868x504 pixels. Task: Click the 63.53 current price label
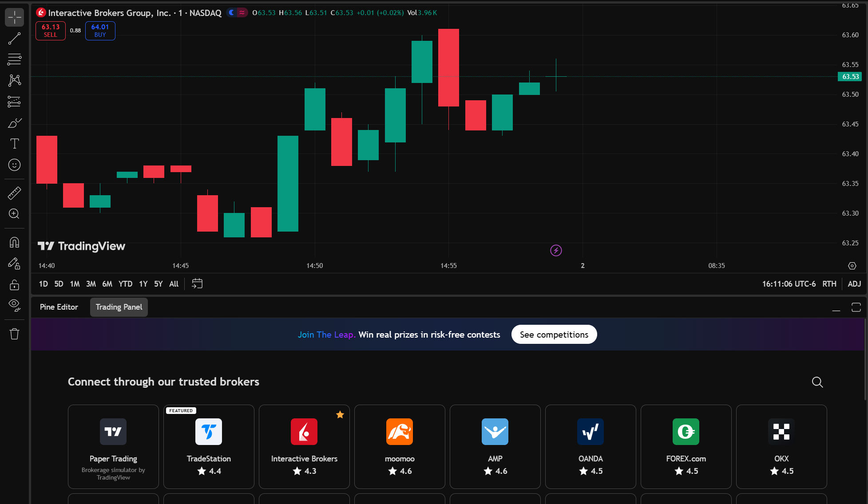[x=850, y=77]
